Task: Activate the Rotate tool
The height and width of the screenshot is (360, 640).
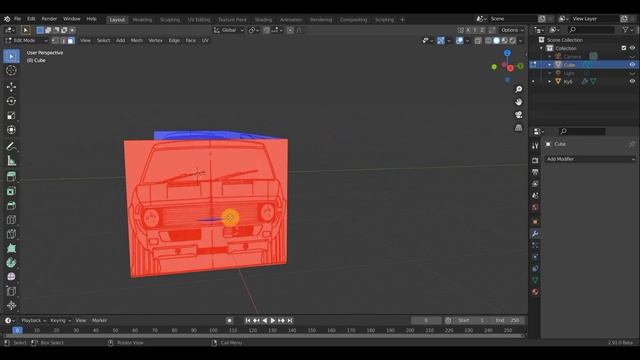Action: coord(11,101)
